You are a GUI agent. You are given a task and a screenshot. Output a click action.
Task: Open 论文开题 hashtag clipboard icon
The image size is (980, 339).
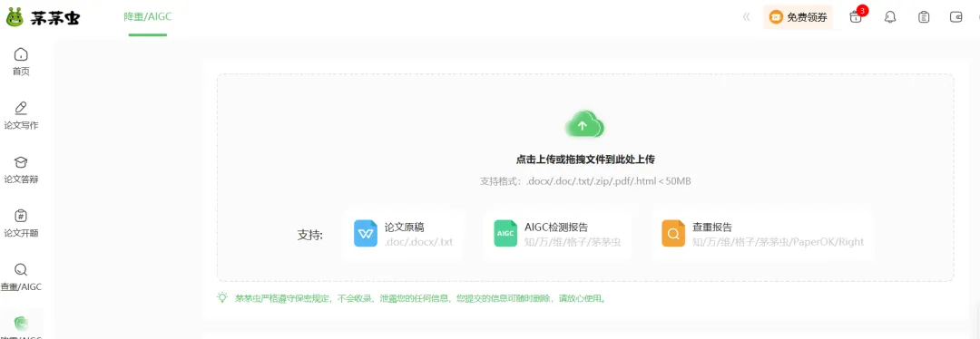pos(21,216)
